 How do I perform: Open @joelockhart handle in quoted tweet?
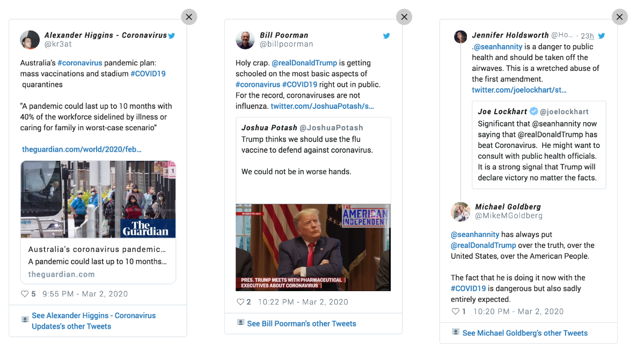564,112
